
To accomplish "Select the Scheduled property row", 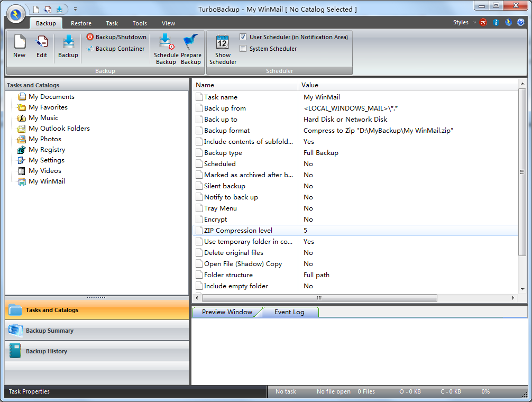I will (355, 164).
